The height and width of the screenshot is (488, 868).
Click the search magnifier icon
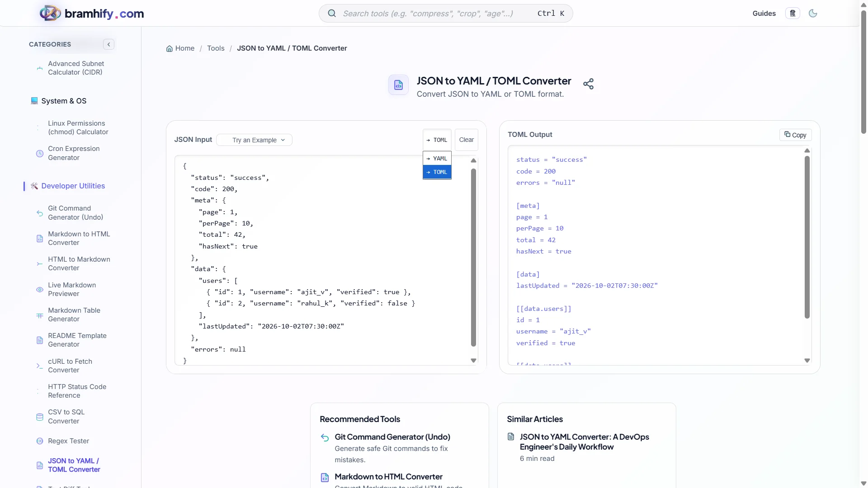(x=332, y=14)
